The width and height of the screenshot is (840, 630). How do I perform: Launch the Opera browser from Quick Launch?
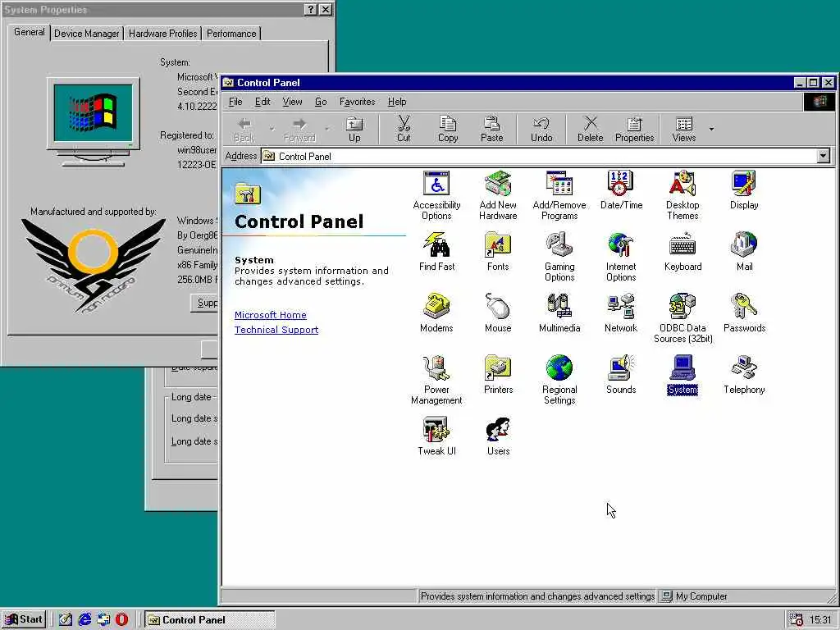[x=122, y=619]
